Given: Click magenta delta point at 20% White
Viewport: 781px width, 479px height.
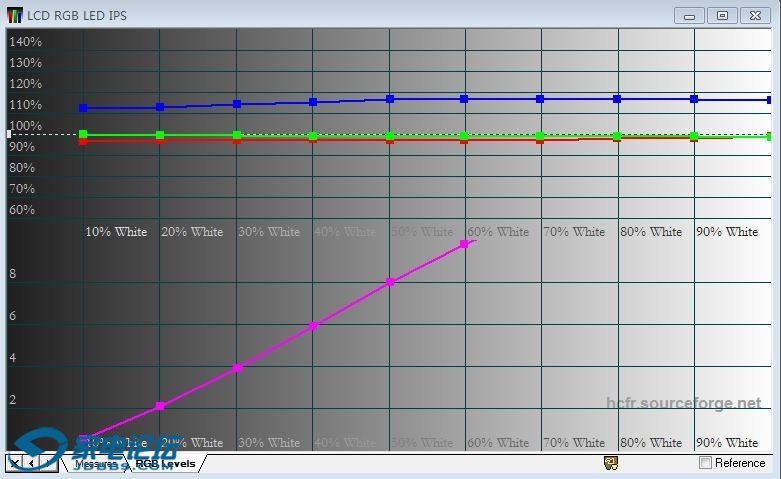Looking at the screenshot, I should coord(160,406).
